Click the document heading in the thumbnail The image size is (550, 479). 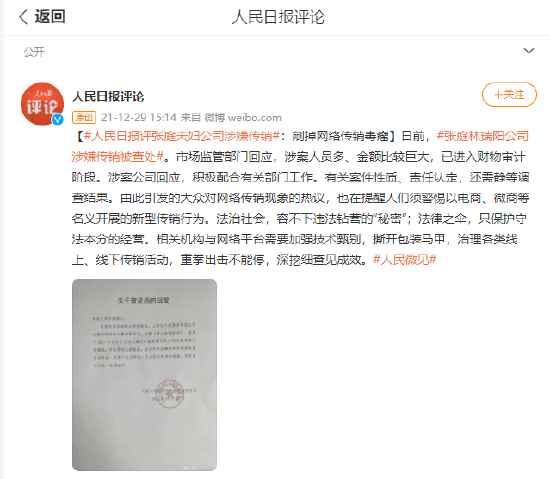[143, 300]
